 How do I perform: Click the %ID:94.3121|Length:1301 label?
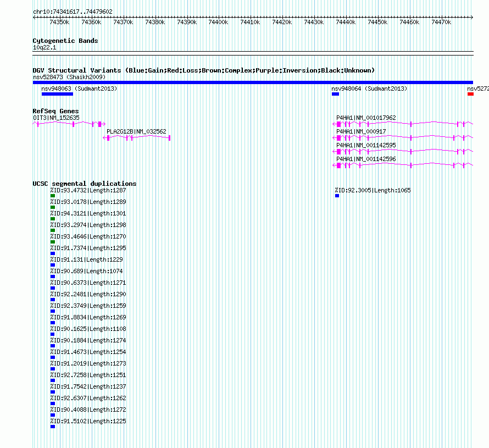point(88,213)
